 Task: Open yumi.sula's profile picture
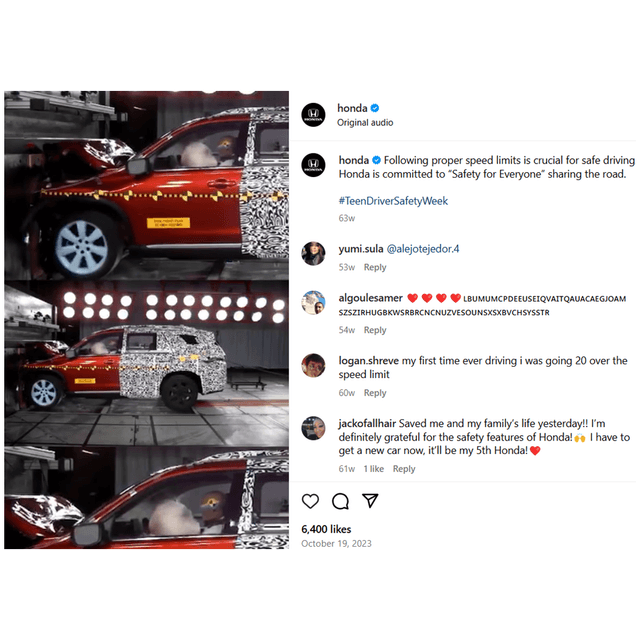pos(313,253)
